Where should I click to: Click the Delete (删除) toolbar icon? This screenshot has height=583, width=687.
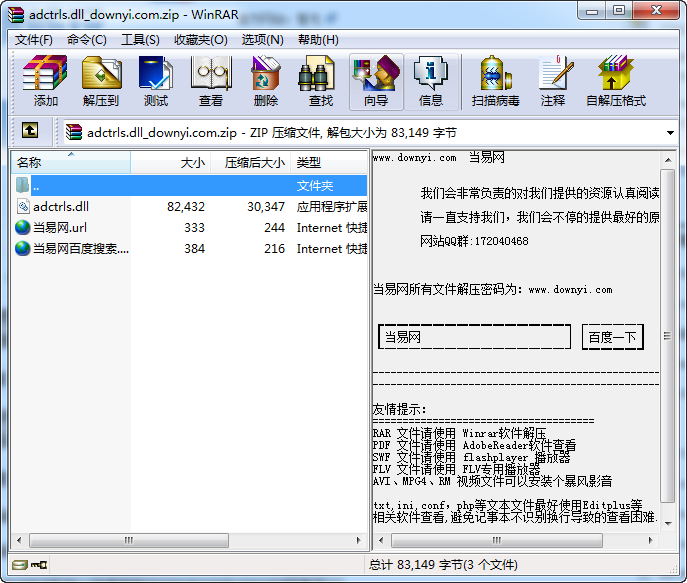[266, 81]
